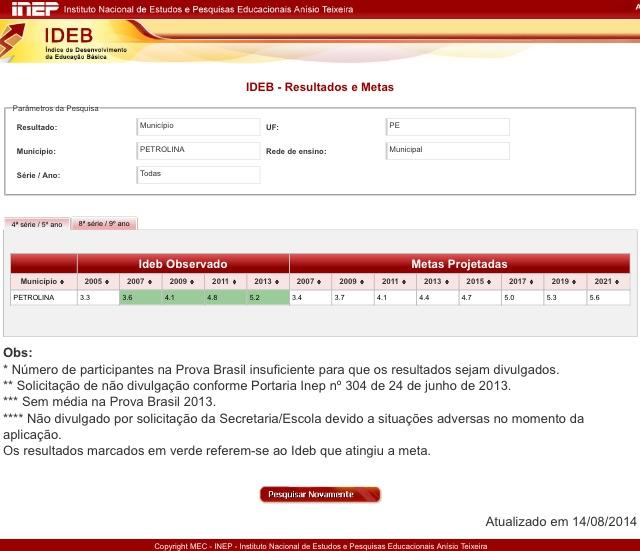Sort by Metas Projetadas 2007 column

(310, 281)
